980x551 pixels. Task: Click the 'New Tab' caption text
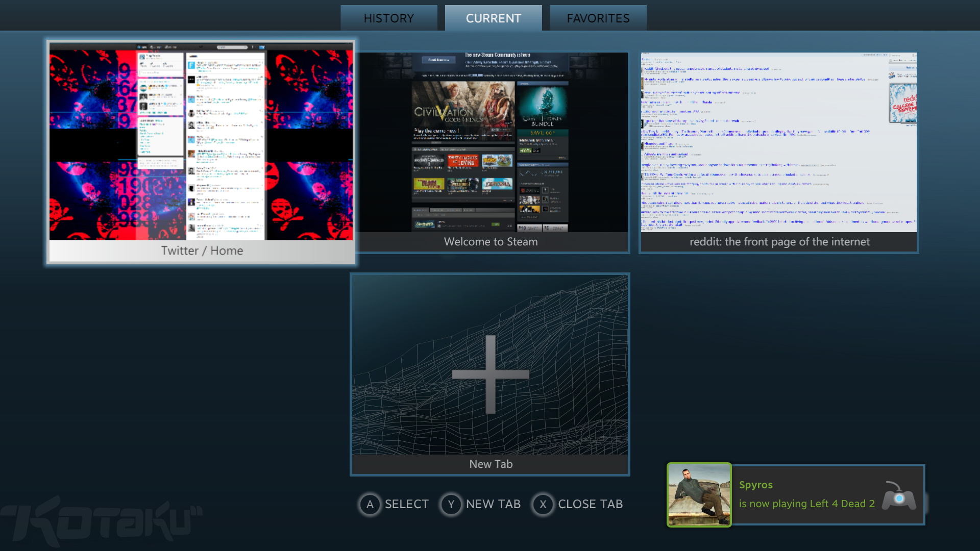click(491, 464)
